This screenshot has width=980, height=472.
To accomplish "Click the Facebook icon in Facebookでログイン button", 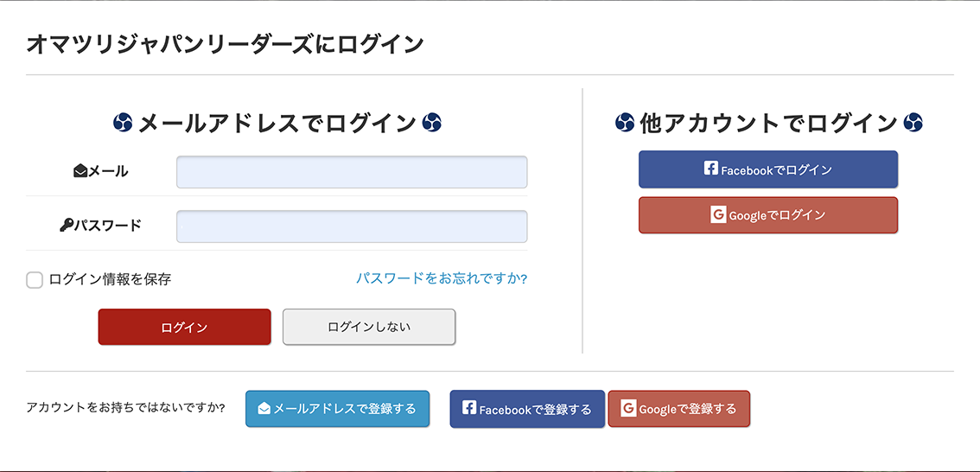I will (711, 169).
